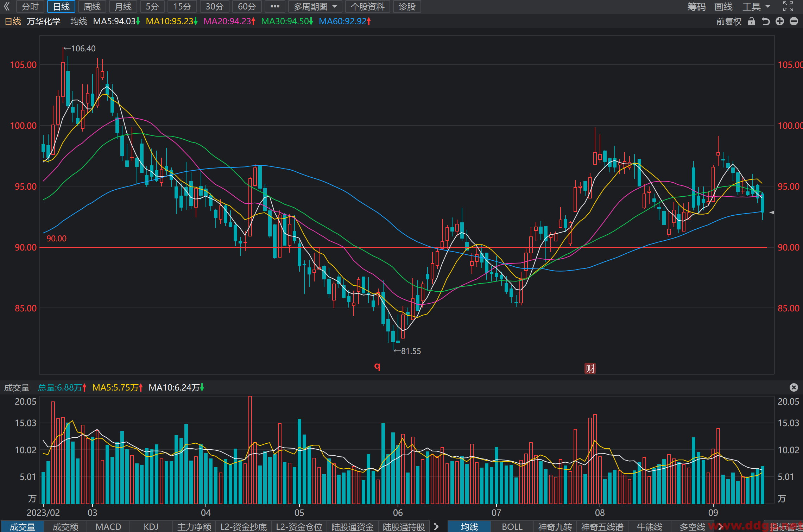
Task: Switch the overlay to BOLL
Action: click(x=512, y=527)
